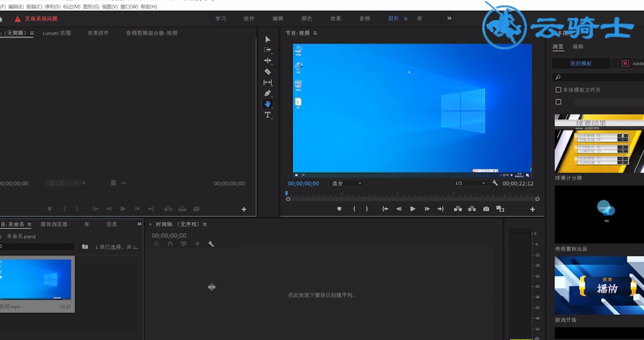Select the Track Select Forward tool
The image size is (644, 340).
(268, 50)
